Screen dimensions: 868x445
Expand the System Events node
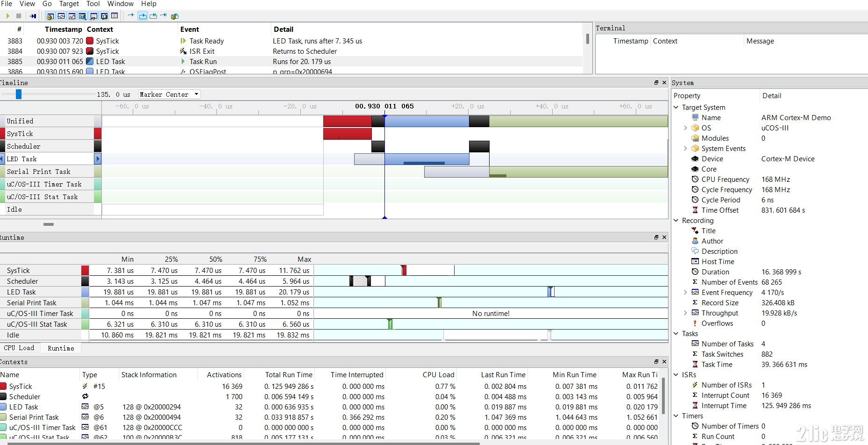[x=685, y=149]
